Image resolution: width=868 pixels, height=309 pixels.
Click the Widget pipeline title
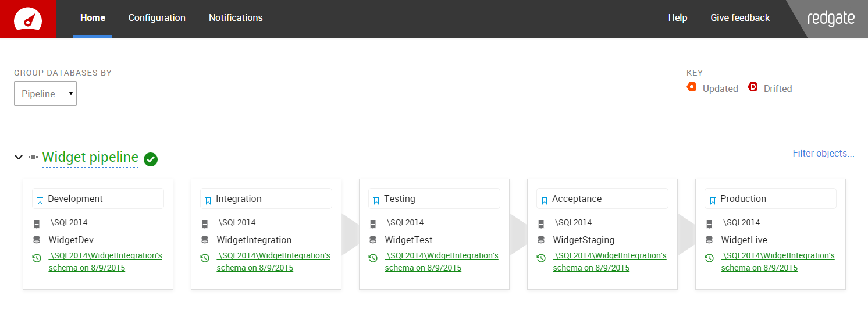(x=90, y=157)
